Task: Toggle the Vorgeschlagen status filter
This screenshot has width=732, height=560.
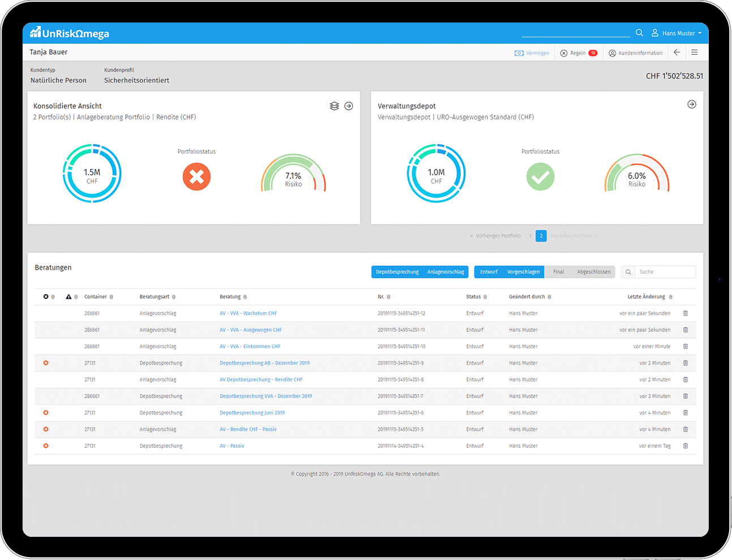Action: [x=524, y=272]
